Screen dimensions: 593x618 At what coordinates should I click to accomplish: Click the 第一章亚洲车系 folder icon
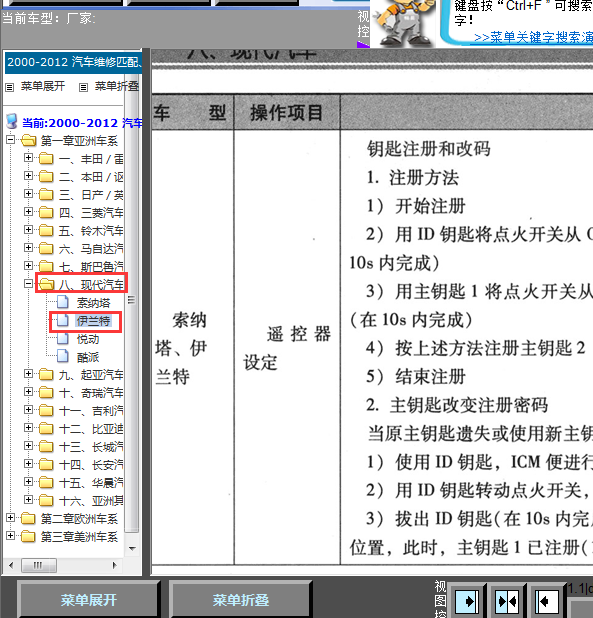coord(28,140)
